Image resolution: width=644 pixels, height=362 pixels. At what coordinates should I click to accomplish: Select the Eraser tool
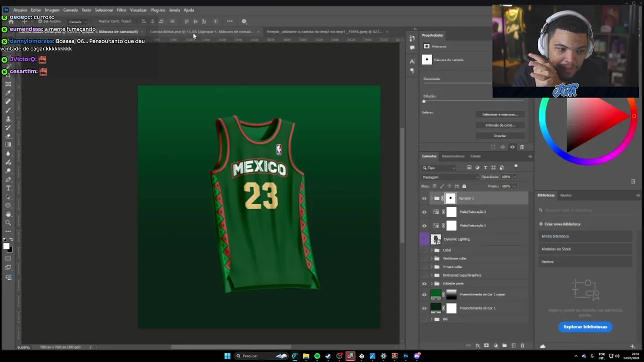(x=8, y=136)
